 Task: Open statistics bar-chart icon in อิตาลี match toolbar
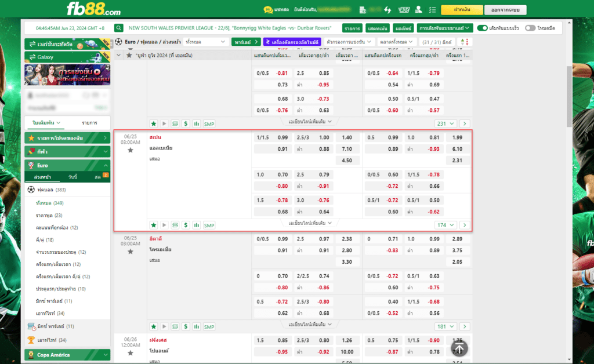pos(196,326)
